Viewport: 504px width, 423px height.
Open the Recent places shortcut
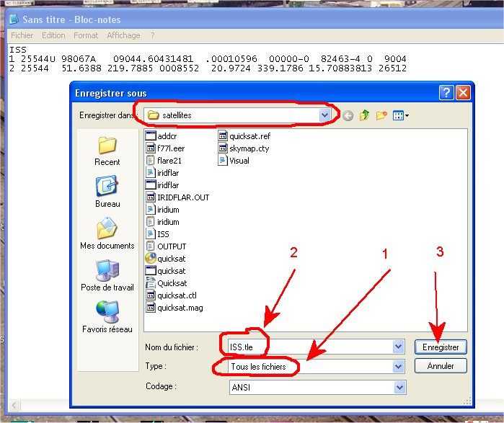(x=107, y=151)
